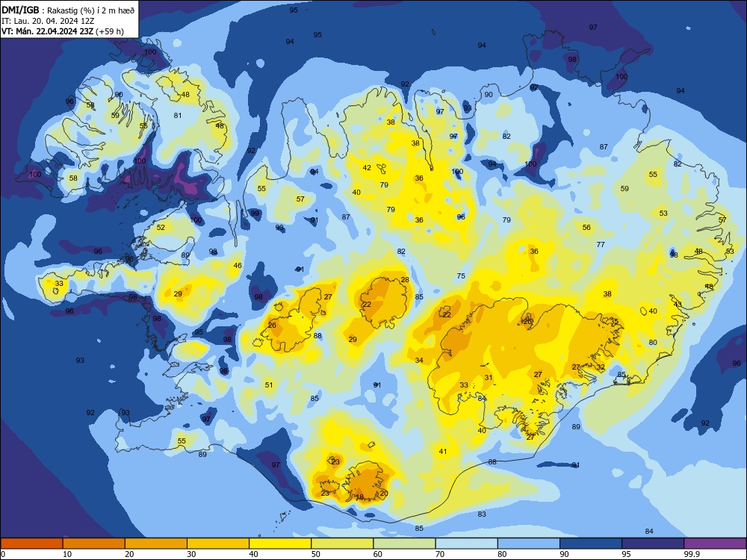The height and width of the screenshot is (560, 747).
Task: Click the map value '18' on the southern glacier
Action: (x=360, y=497)
